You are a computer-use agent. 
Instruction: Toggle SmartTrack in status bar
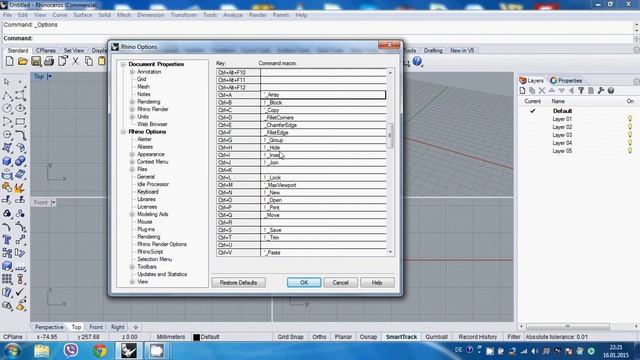click(402, 337)
